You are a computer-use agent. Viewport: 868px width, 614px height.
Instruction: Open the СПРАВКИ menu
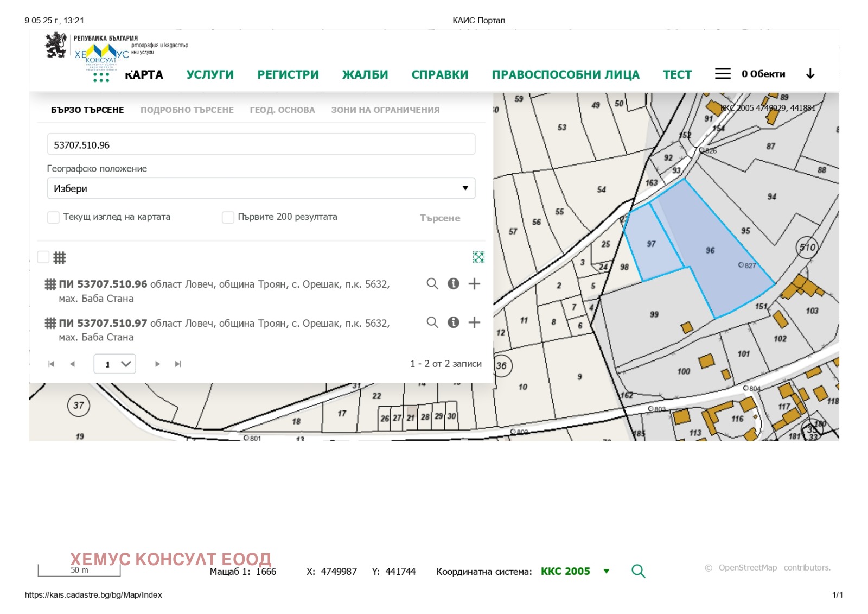click(439, 74)
